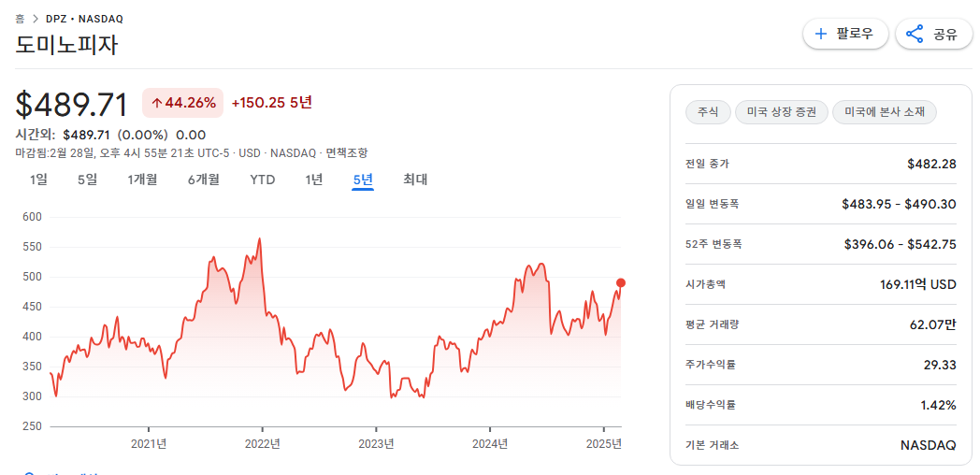Switch to the 1개월 range tab

142,180
